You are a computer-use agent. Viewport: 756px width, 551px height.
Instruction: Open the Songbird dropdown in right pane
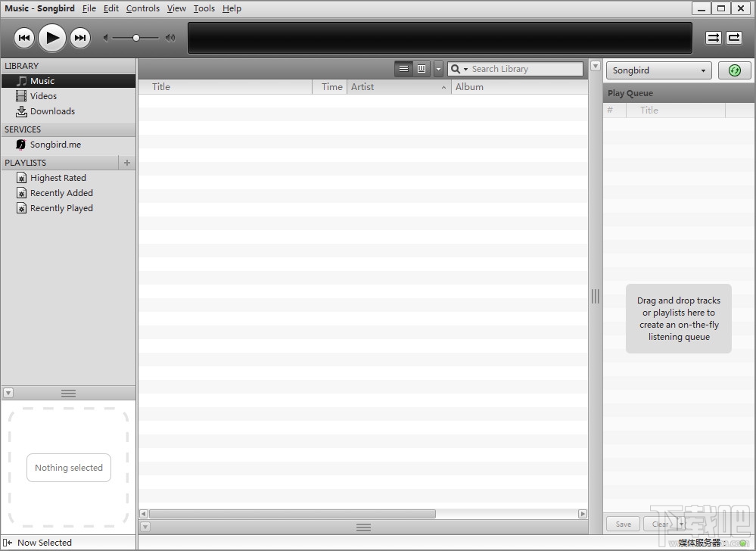pos(659,70)
